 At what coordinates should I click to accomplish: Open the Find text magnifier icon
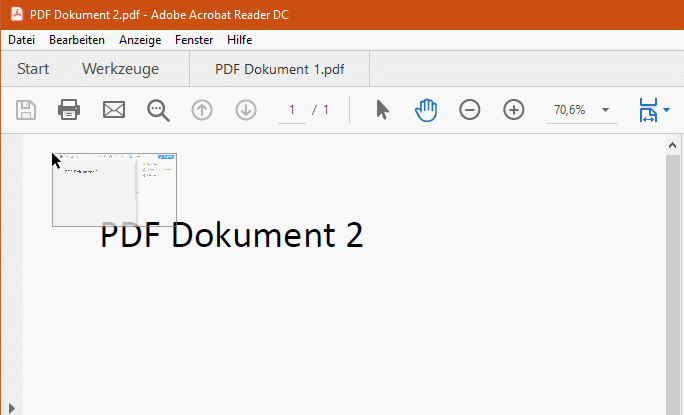158,110
